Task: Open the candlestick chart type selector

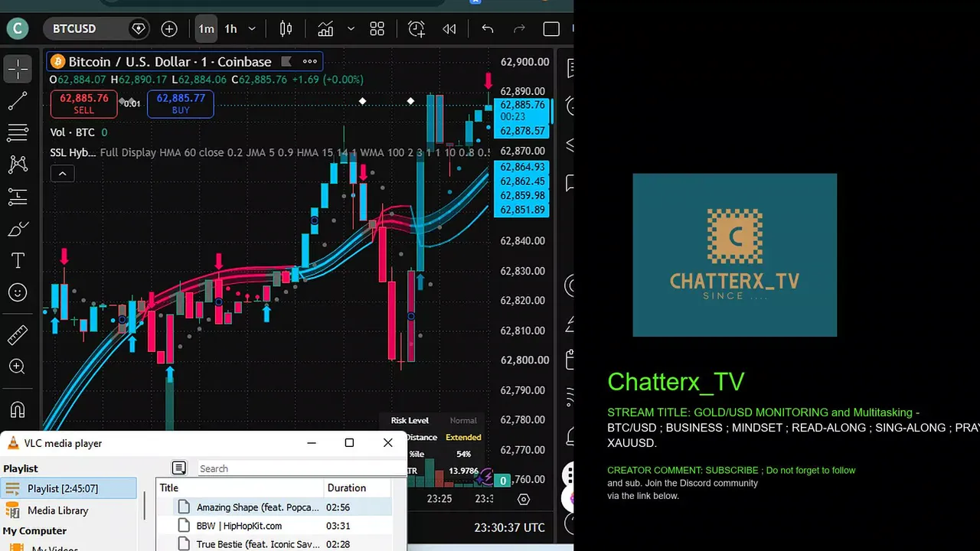Action: click(286, 29)
